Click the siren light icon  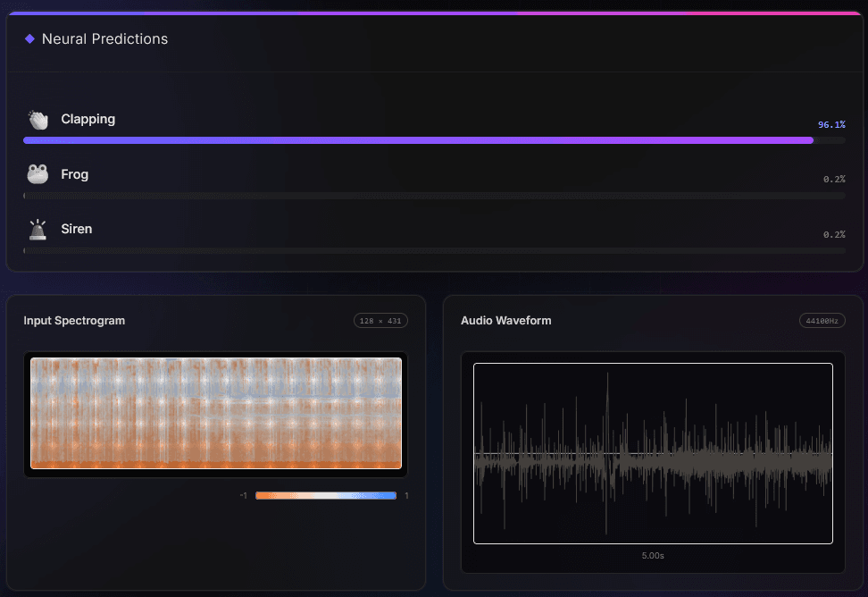point(38,230)
